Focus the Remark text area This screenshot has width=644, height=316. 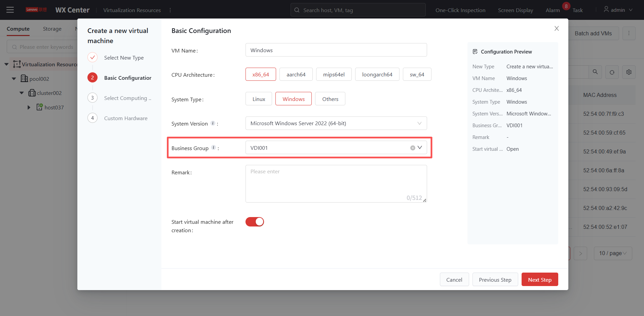tap(336, 184)
